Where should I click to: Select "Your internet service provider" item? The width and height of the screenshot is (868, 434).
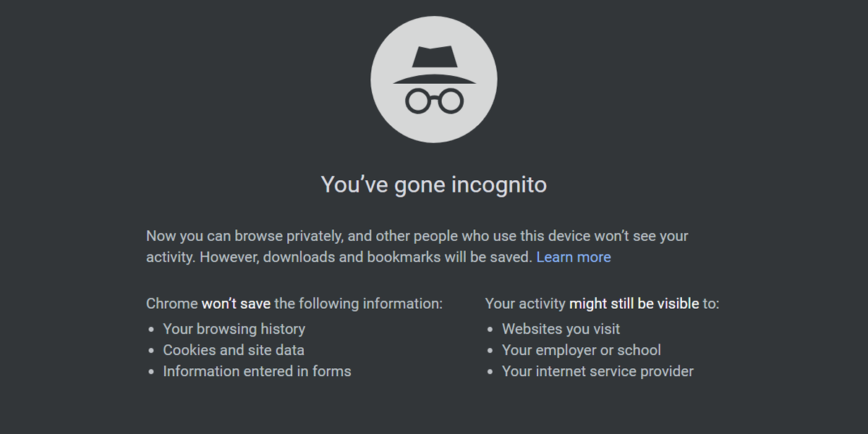point(597,371)
